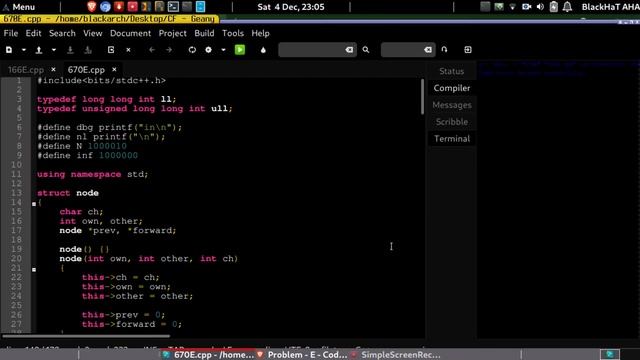
Task: Open the File menu
Action: 11,33
